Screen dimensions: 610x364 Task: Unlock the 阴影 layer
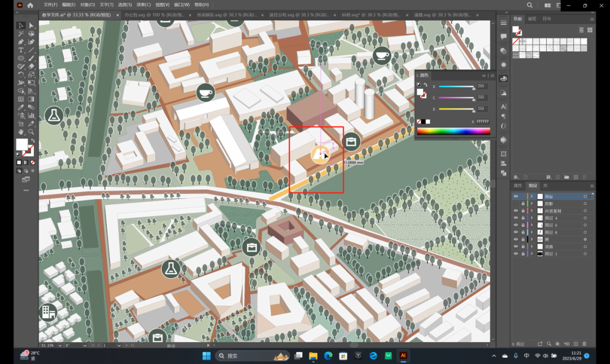point(523,203)
